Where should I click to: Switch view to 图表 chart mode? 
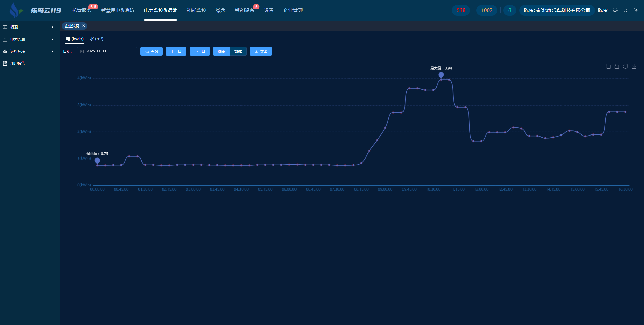tap(221, 51)
